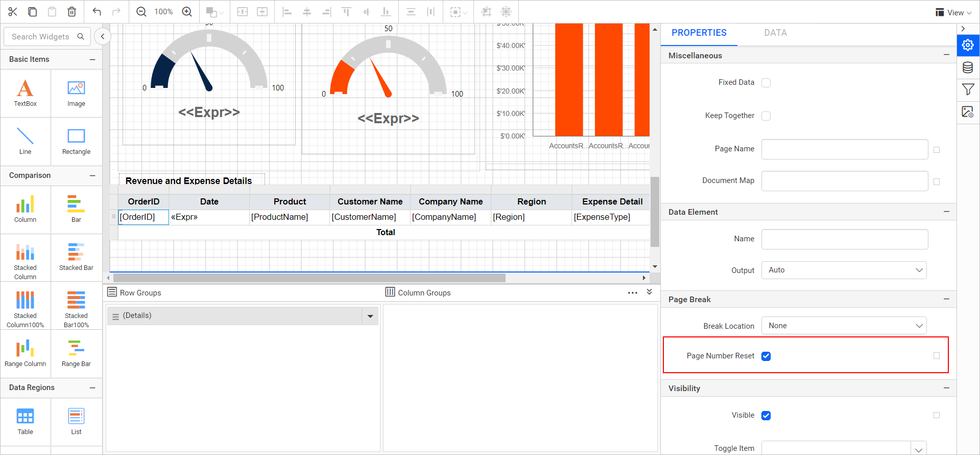Open the Break Location dropdown
The height and width of the screenshot is (455, 980).
844,326
